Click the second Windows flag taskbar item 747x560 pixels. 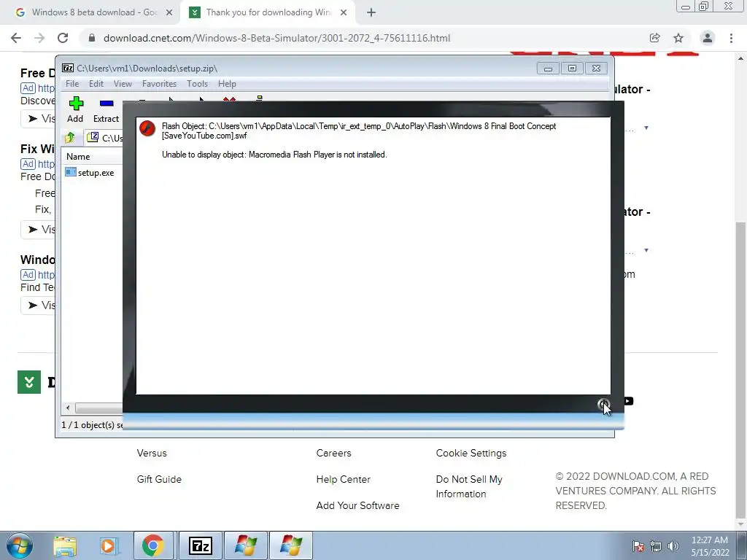coord(291,545)
